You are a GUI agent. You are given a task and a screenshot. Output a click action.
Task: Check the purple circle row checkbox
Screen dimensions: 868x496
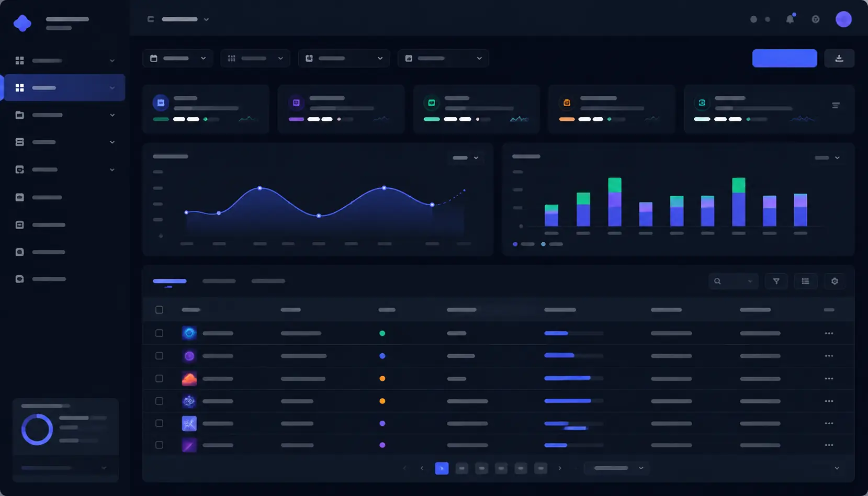pyautogui.click(x=159, y=356)
